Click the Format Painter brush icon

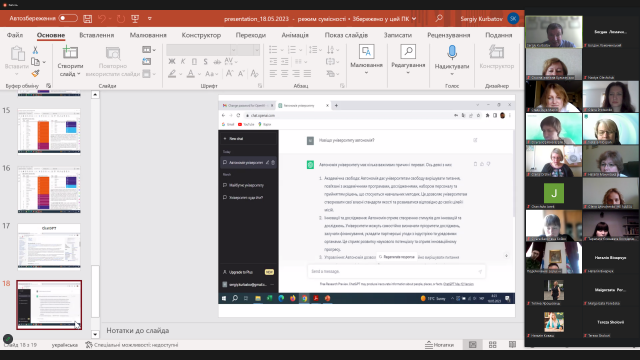pos(36,73)
